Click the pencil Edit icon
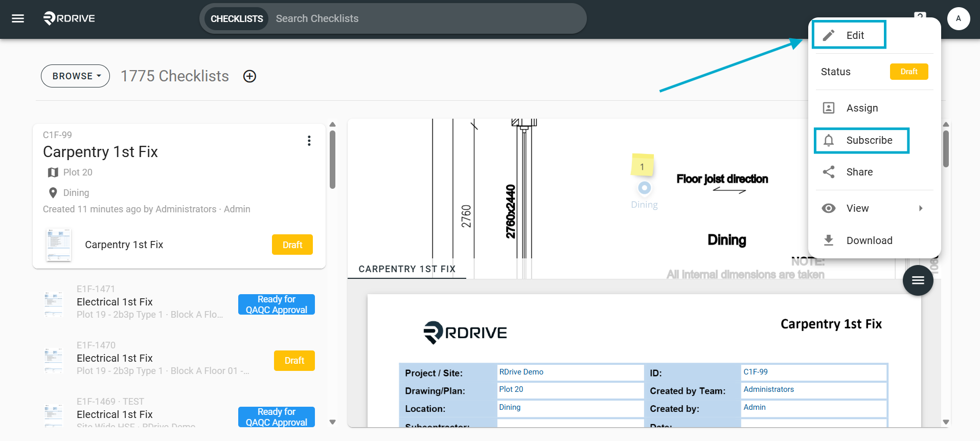Image resolution: width=980 pixels, height=441 pixels. point(829,35)
